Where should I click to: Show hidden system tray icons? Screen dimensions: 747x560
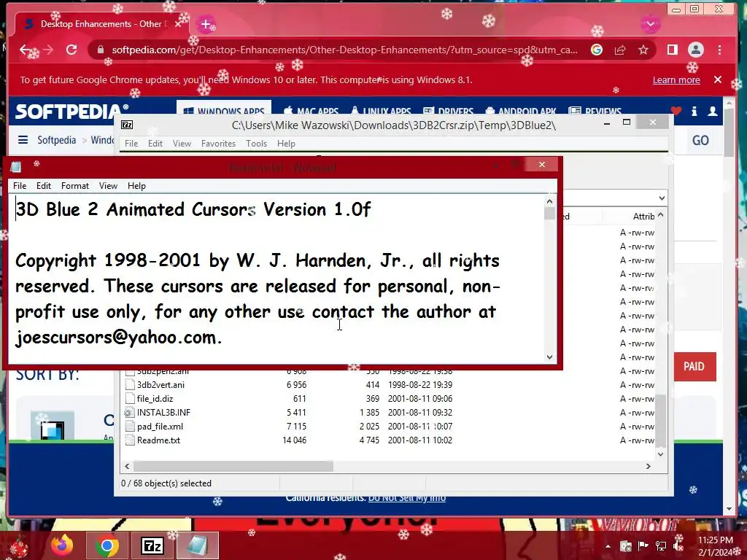click(x=608, y=546)
